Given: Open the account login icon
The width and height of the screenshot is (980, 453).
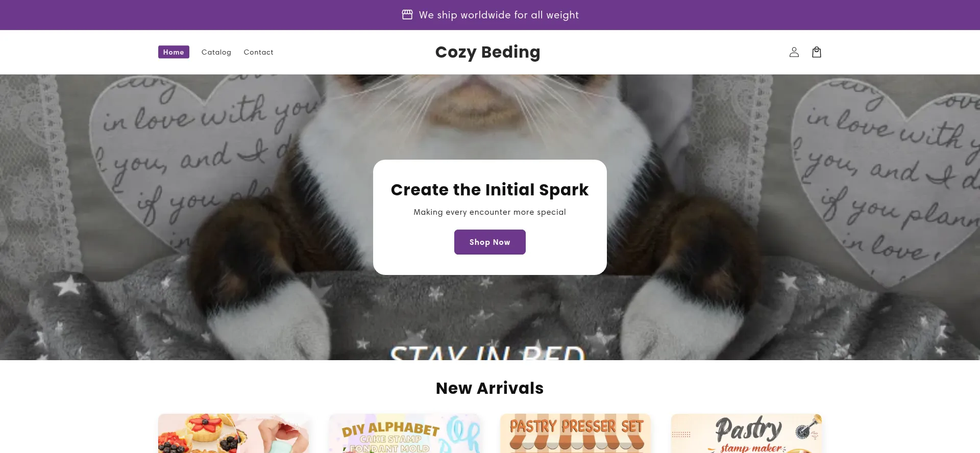Looking at the screenshot, I should [794, 52].
